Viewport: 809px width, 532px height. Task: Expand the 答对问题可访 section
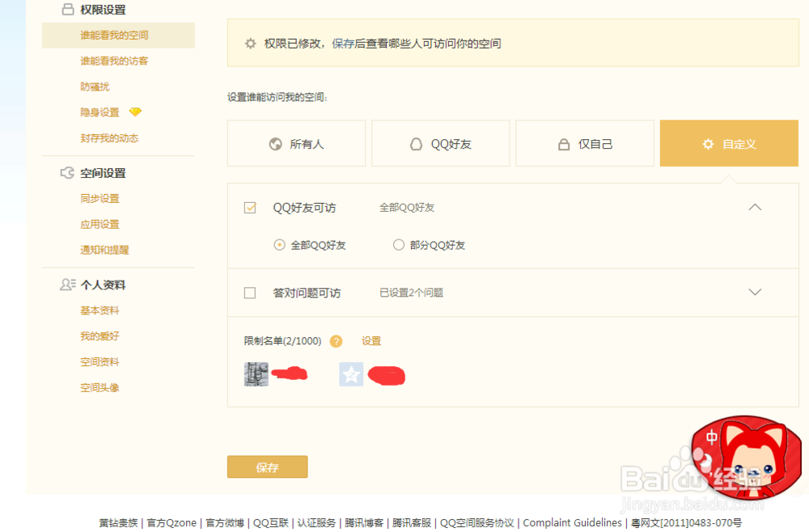(x=755, y=293)
